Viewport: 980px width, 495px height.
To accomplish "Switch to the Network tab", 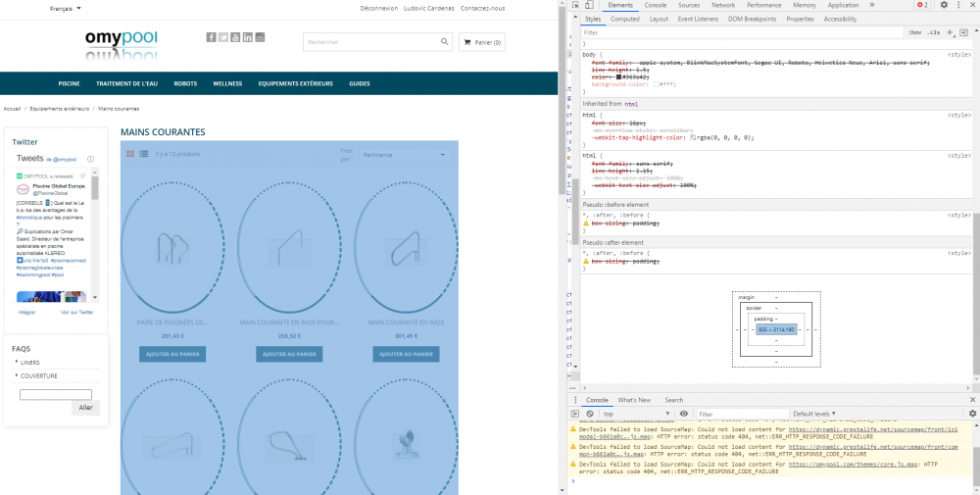I will click(723, 5).
